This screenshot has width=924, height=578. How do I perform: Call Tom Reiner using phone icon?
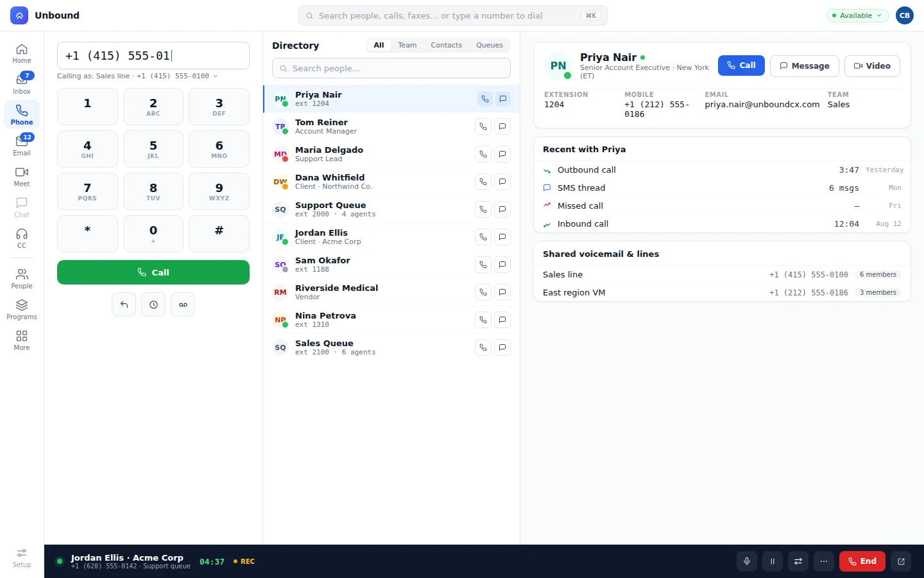click(x=483, y=127)
